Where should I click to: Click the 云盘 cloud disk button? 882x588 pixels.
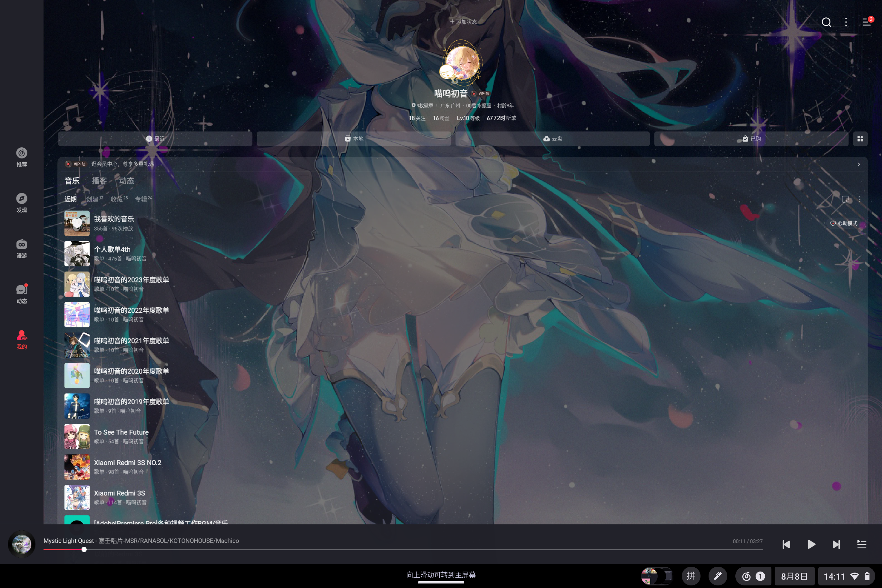coord(552,139)
